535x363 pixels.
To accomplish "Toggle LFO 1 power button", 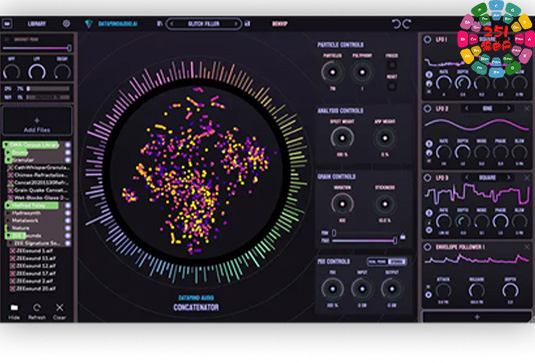I will pyautogui.click(x=427, y=40).
